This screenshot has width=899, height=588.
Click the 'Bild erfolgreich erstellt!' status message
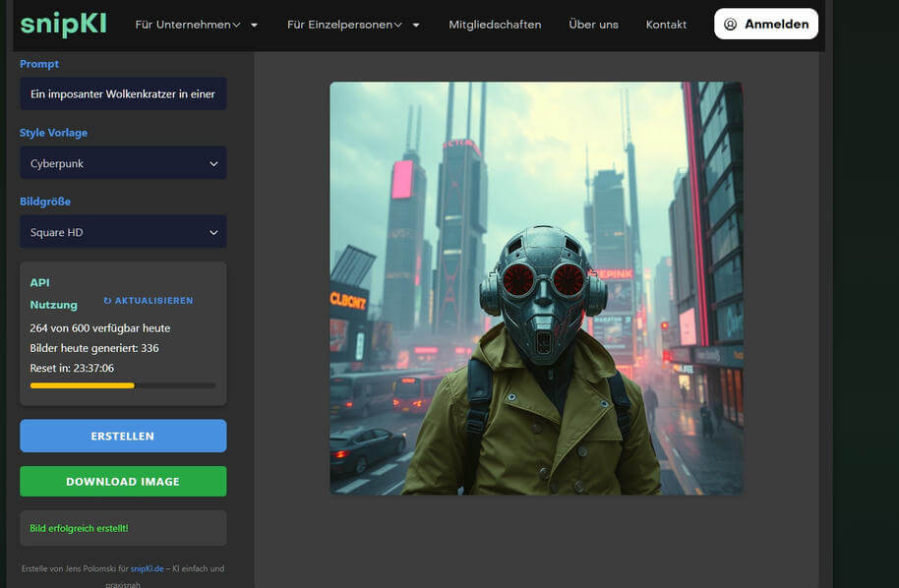79,528
